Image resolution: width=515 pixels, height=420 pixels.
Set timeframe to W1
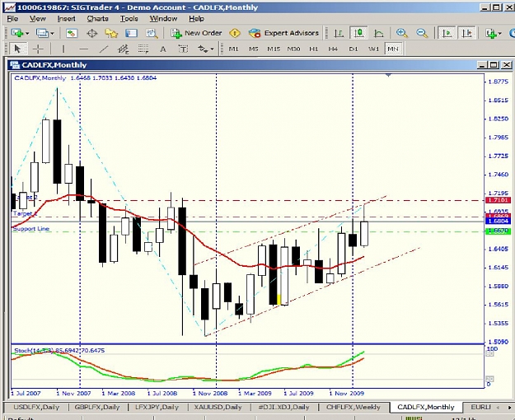[x=373, y=49]
